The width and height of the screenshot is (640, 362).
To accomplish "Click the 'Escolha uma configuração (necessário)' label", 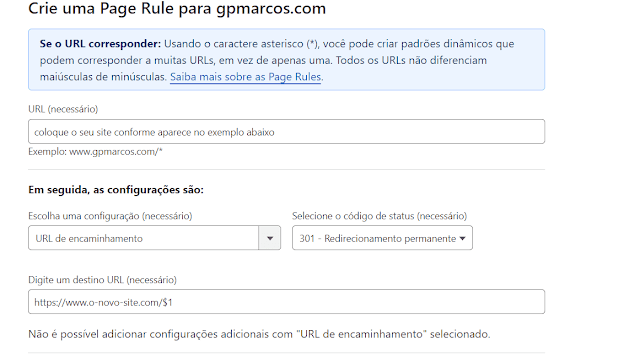I will pyautogui.click(x=110, y=216).
